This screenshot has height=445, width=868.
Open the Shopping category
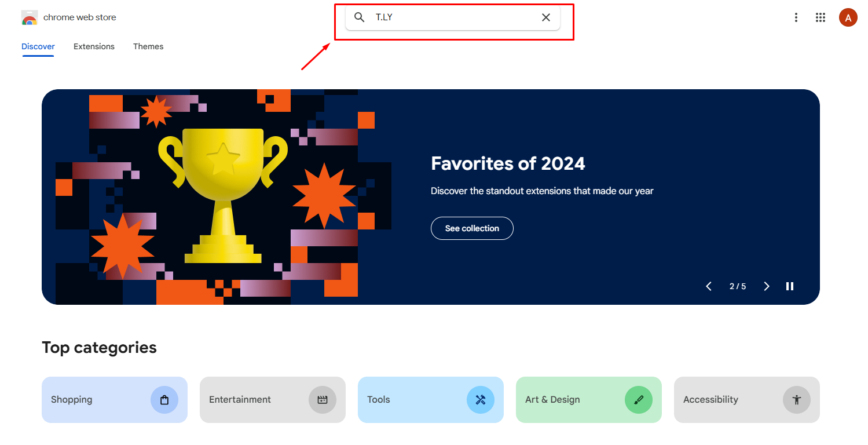point(115,400)
